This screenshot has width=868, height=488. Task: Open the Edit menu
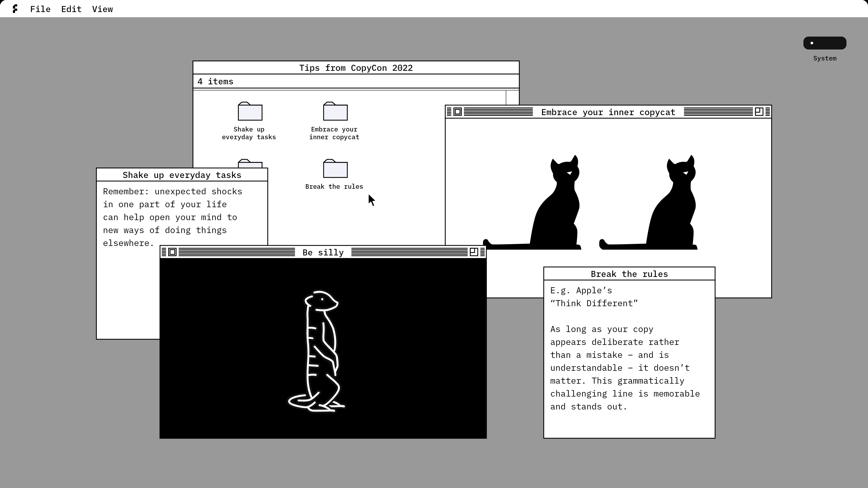[71, 9]
